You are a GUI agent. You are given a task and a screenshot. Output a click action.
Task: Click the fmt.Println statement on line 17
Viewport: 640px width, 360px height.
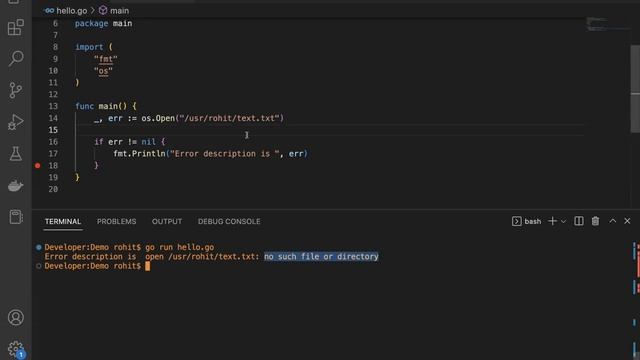(x=210, y=154)
